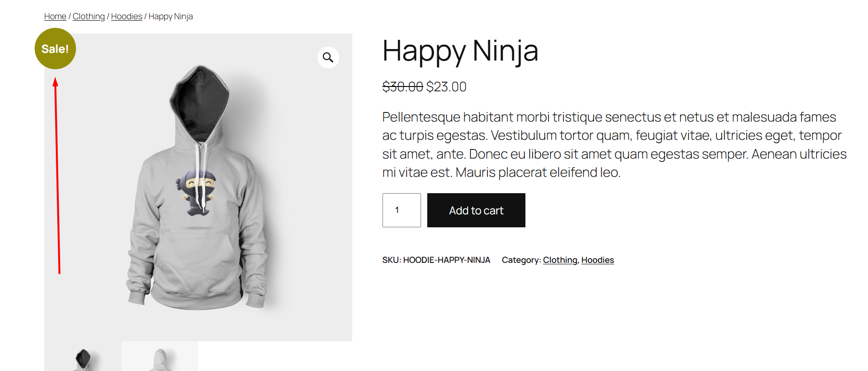Click the magnifying glass zoom icon
868x371 pixels.
(328, 58)
